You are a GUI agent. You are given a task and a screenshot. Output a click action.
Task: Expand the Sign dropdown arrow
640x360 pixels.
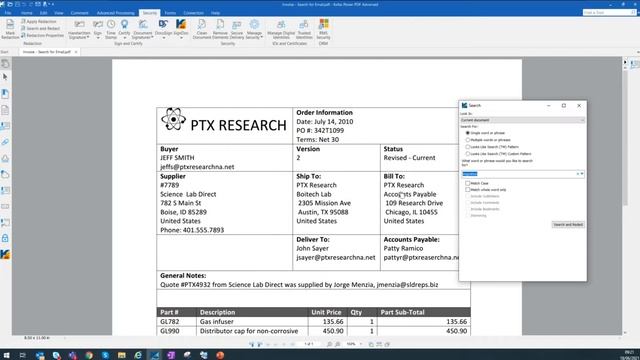(98, 38)
